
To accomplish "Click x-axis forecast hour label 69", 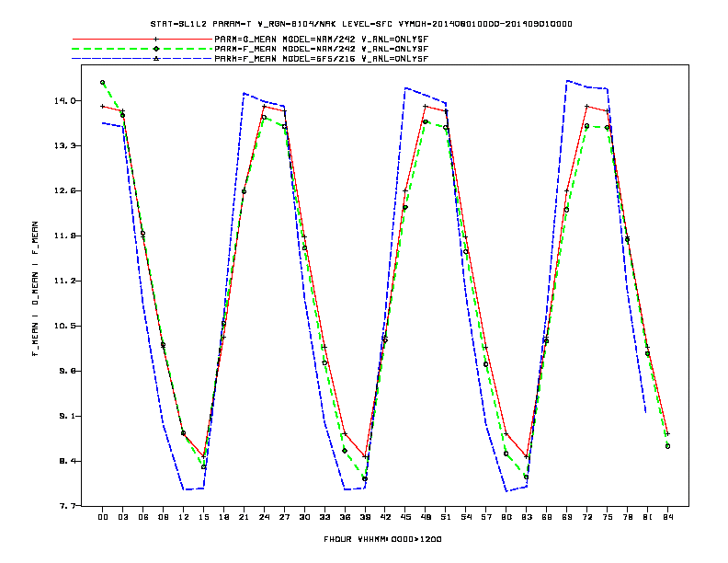I will coord(567,517).
